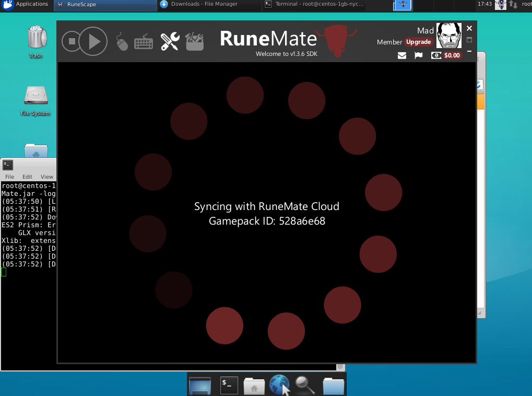Image resolution: width=532 pixels, height=396 pixels.
Task: Open the envelope messages icon
Action: point(402,55)
